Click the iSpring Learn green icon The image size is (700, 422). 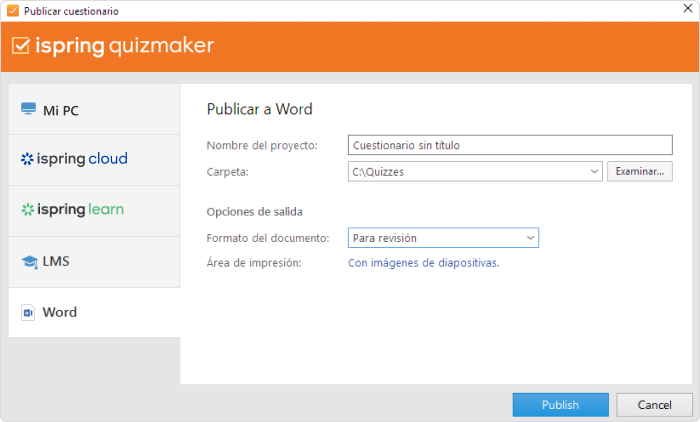(28, 209)
